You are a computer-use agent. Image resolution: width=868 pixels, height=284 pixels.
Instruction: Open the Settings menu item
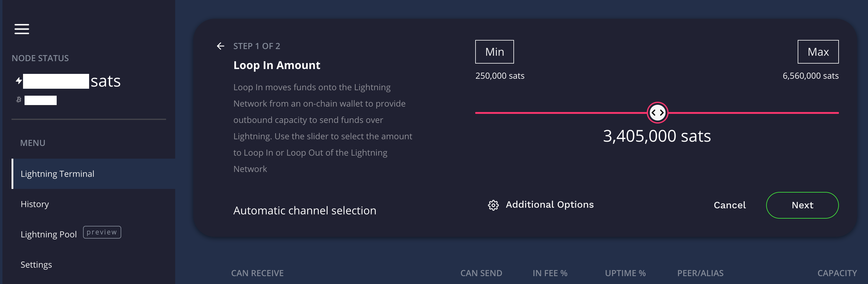[36, 265]
